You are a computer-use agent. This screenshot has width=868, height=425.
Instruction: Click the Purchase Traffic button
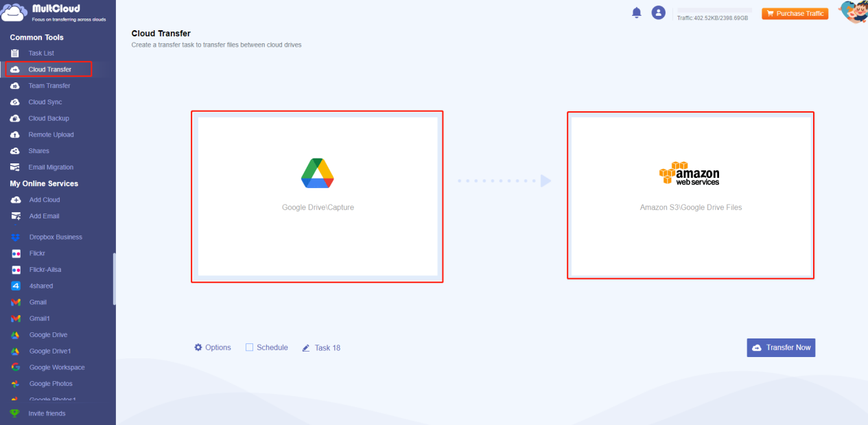pos(795,13)
